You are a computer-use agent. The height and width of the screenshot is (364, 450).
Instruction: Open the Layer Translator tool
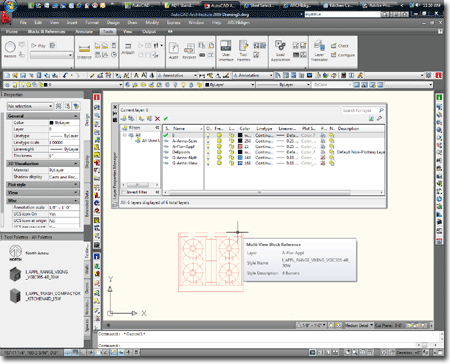pos(319,51)
